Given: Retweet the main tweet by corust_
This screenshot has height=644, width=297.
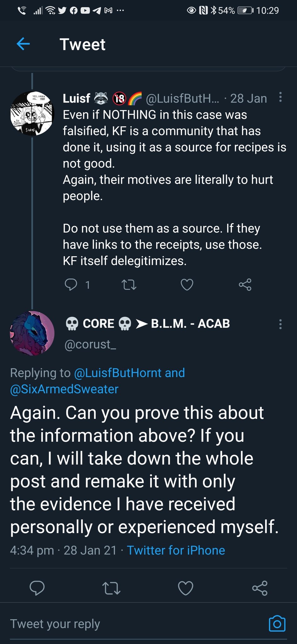Looking at the screenshot, I should tap(111, 588).
